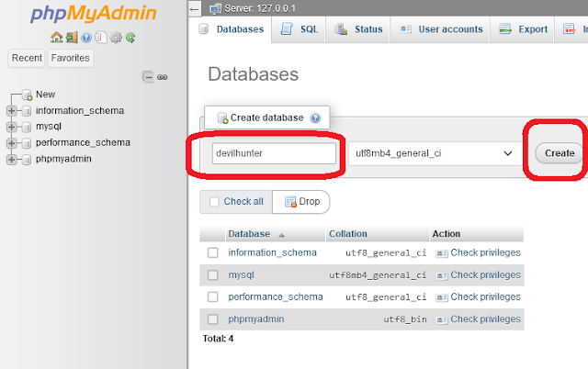Check privileges for performance_schema
Viewport: 588px width, 369px height.
[485, 297]
